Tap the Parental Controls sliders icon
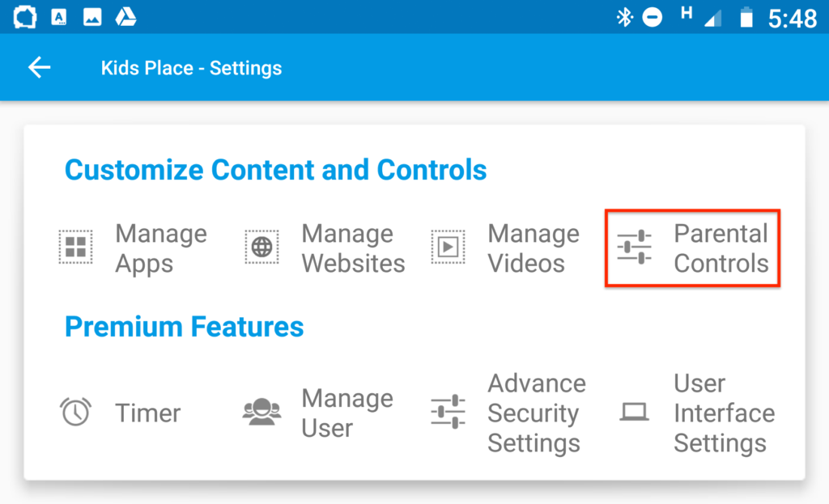This screenshot has height=504, width=829. [634, 247]
